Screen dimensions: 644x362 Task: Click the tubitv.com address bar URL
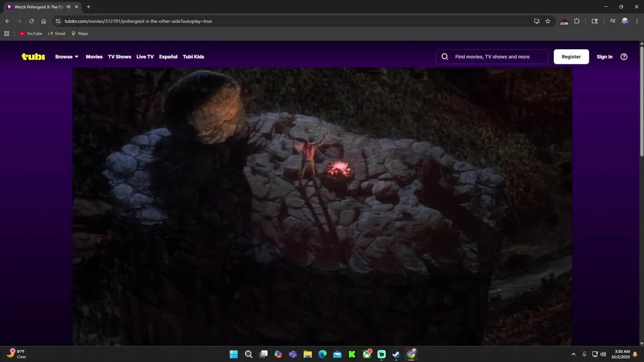(x=138, y=21)
